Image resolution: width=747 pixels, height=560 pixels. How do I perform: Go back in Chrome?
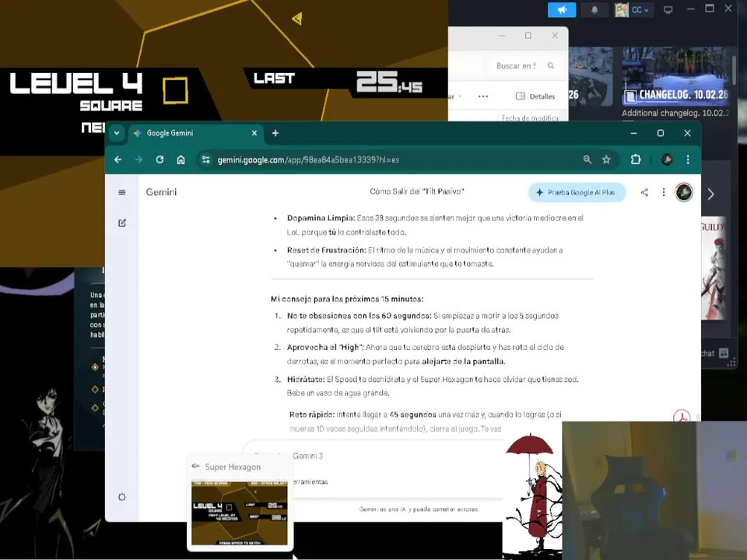point(118,160)
